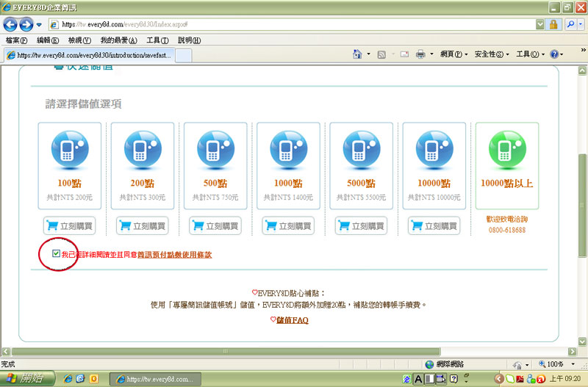Open the 檢視(V) menu
Viewport: 588px width, 387px height.
point(79,40)
